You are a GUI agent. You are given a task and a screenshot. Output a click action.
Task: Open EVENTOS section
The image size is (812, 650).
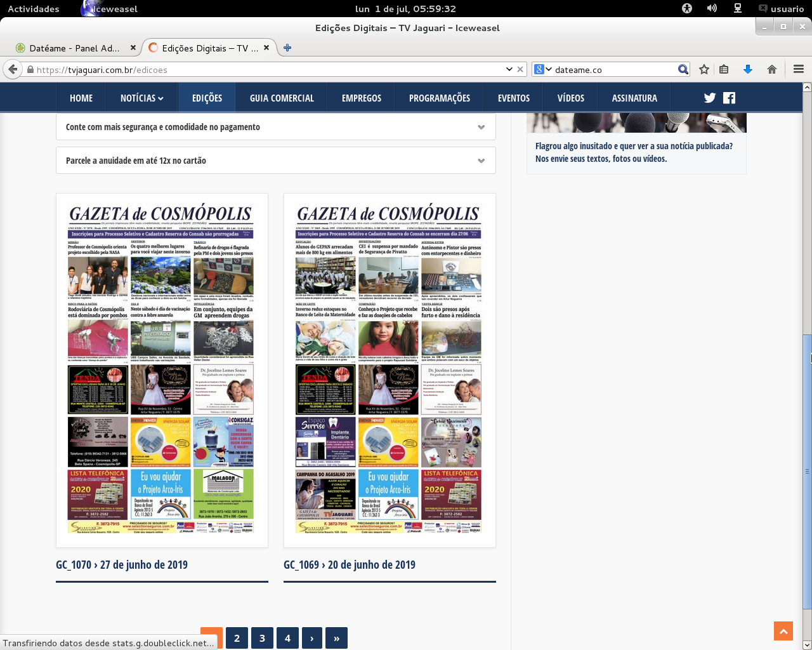point(514,98)
